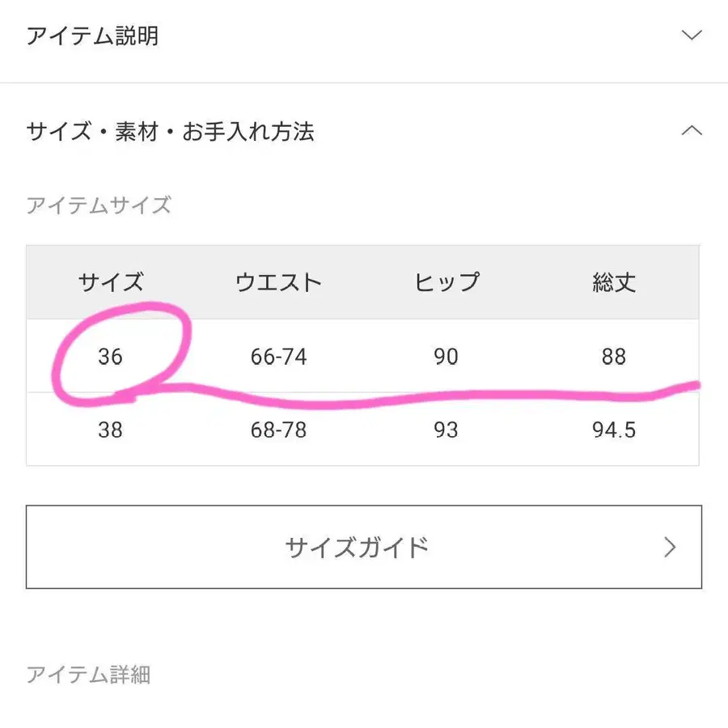Screen dimensions: 728x728
Task: Click the アイテムサイズ label
Action: pyautogui.click(x=99, y=205)
